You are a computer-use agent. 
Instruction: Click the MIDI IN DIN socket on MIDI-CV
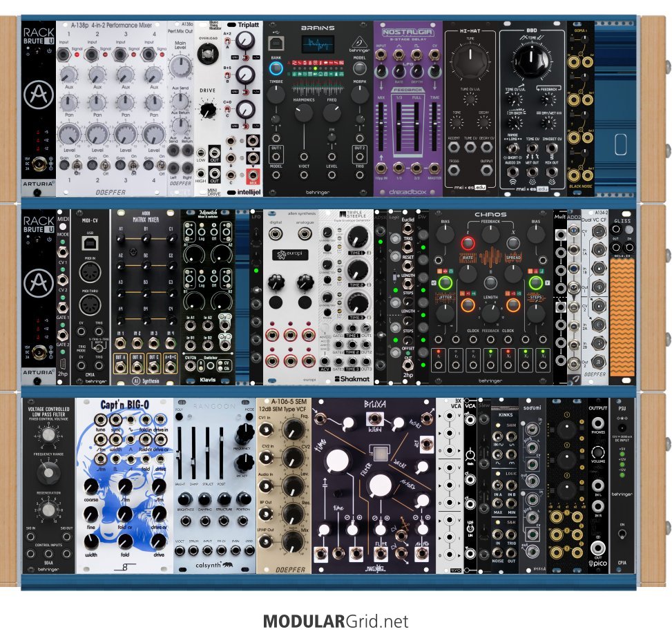tap(90, 273)
